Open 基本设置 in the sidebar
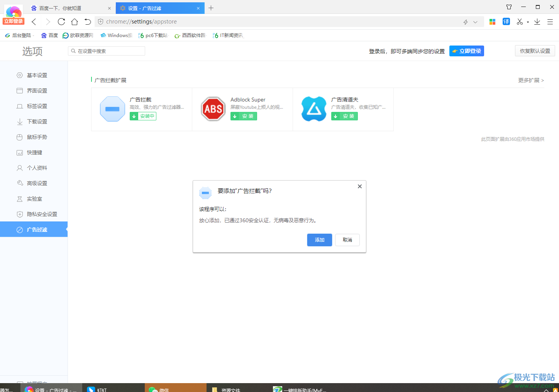Viewport: 559px width, 392px height. click(x=34, y=75)
